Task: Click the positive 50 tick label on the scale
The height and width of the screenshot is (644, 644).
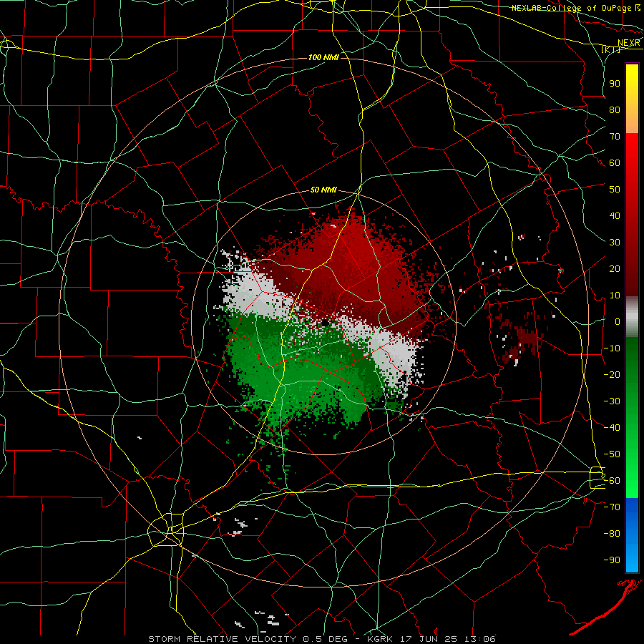Action: (615, 190)
